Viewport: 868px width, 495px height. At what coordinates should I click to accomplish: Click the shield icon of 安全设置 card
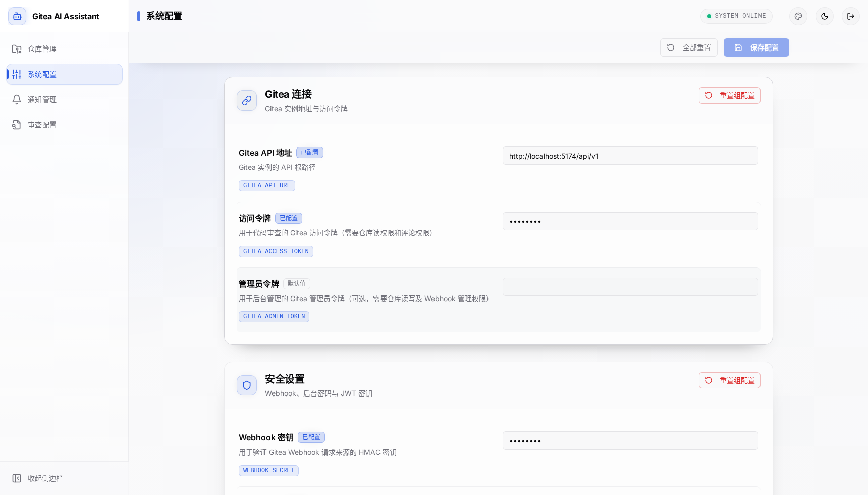coord(247,385)
